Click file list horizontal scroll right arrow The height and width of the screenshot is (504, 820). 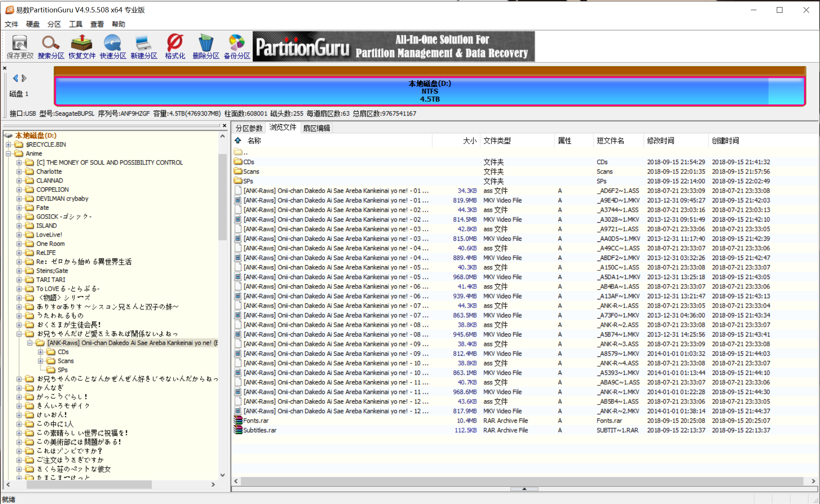tap(814, 481)
